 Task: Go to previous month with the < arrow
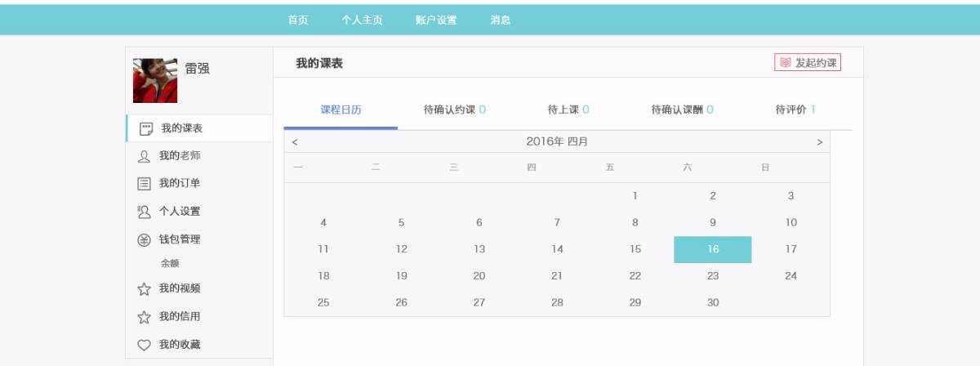(x=295, y=142)
